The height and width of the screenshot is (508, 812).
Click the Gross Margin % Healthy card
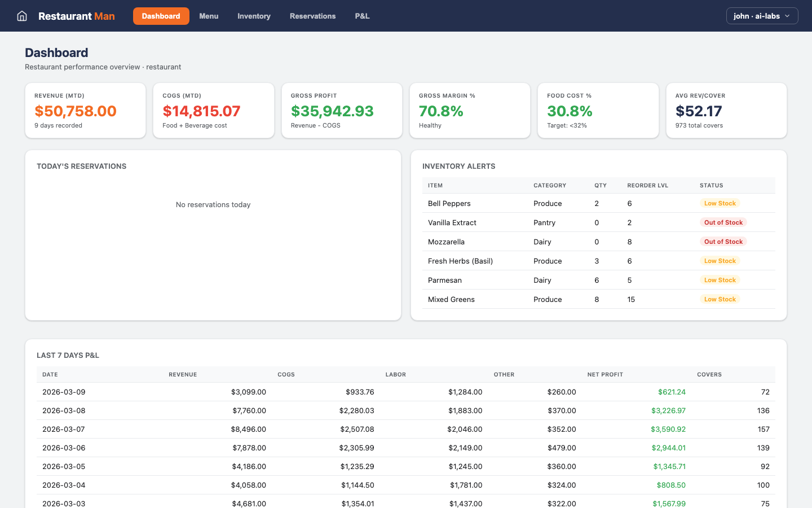pos(470,110)
